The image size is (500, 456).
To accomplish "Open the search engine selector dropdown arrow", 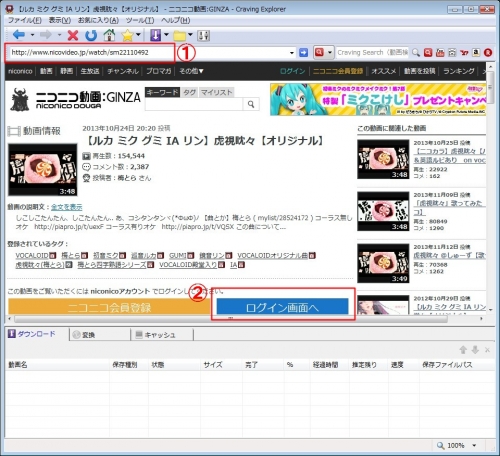I will pos(330,52).
